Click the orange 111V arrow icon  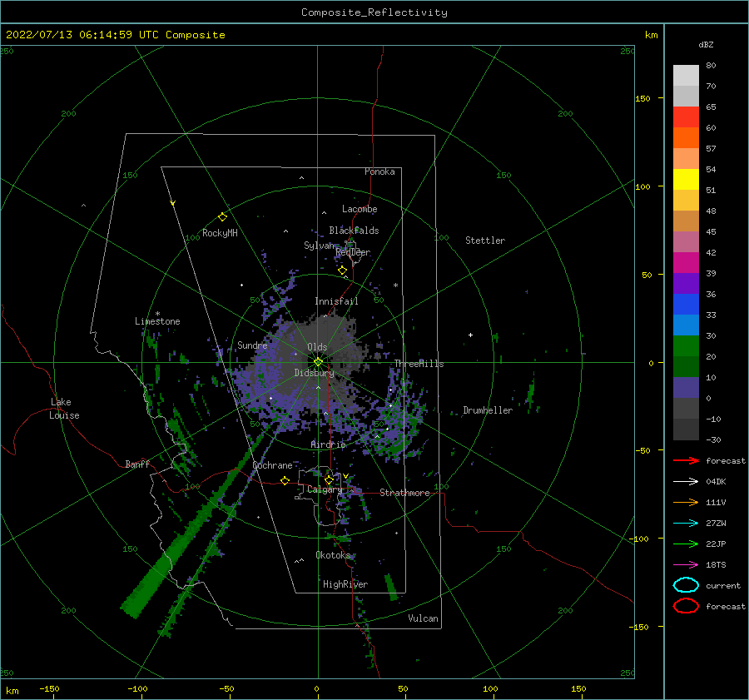point(686,502)
